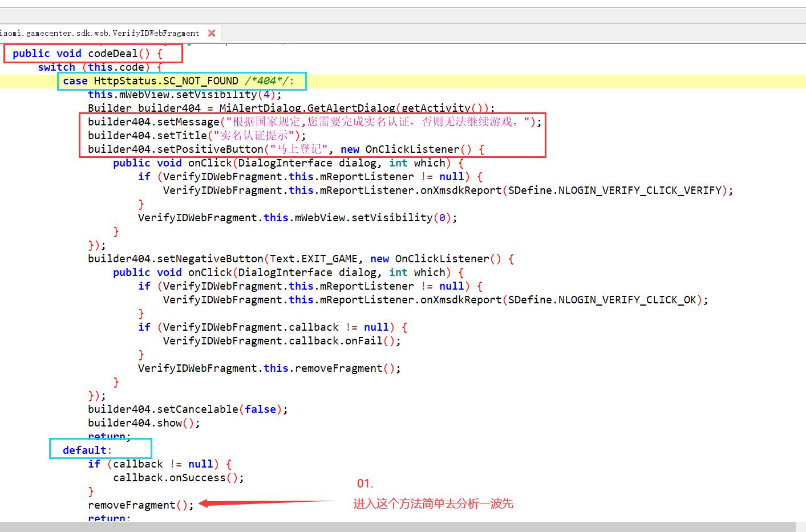
Task: Click the VerifyIDWebFragment.callback.onFail() call
Action: (x=282, y=341)
